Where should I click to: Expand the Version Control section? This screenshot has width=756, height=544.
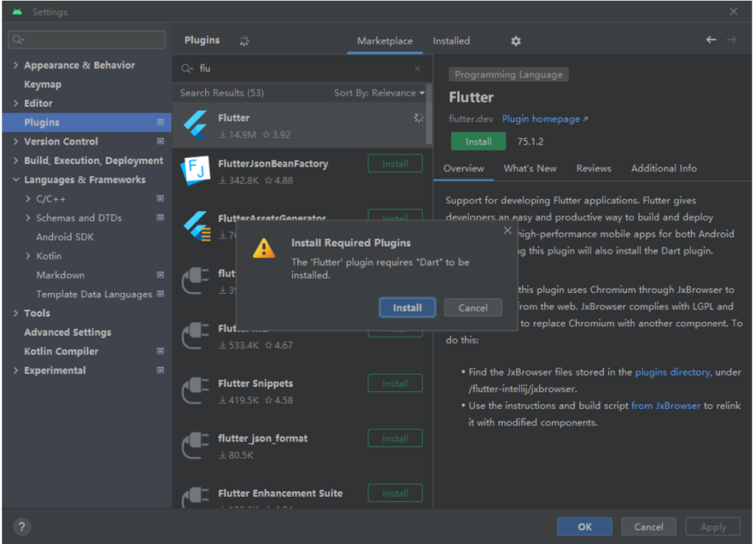[16, 141]
